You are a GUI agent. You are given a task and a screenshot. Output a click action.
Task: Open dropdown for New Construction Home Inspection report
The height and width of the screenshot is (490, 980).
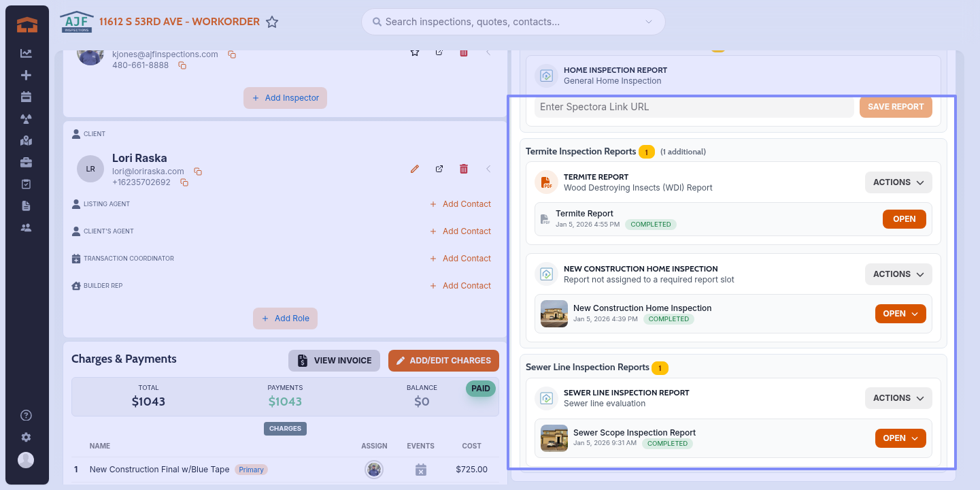(x=900, y=314)
